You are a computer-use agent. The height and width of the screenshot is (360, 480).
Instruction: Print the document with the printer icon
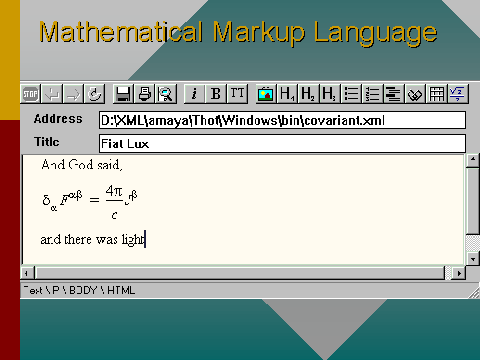[x=145, y=94]
